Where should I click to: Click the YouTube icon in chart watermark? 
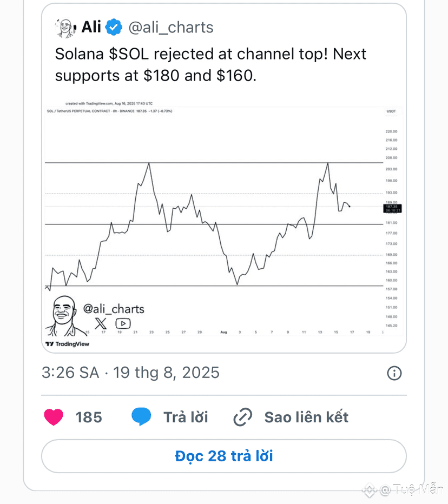tap(123, 323)
